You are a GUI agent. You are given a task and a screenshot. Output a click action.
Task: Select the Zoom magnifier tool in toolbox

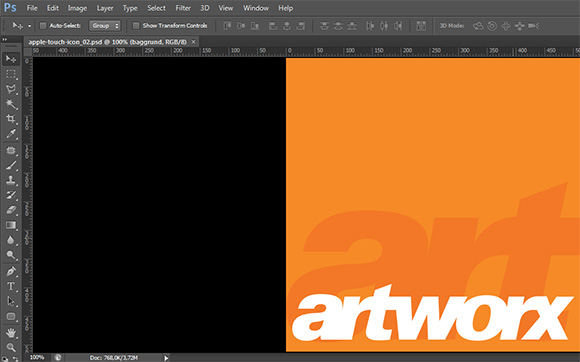point(11,347)
